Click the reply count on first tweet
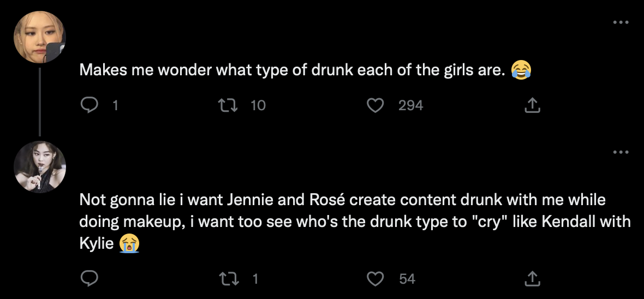The width and height of the screenshot is (644, 299). pos(115,105)
